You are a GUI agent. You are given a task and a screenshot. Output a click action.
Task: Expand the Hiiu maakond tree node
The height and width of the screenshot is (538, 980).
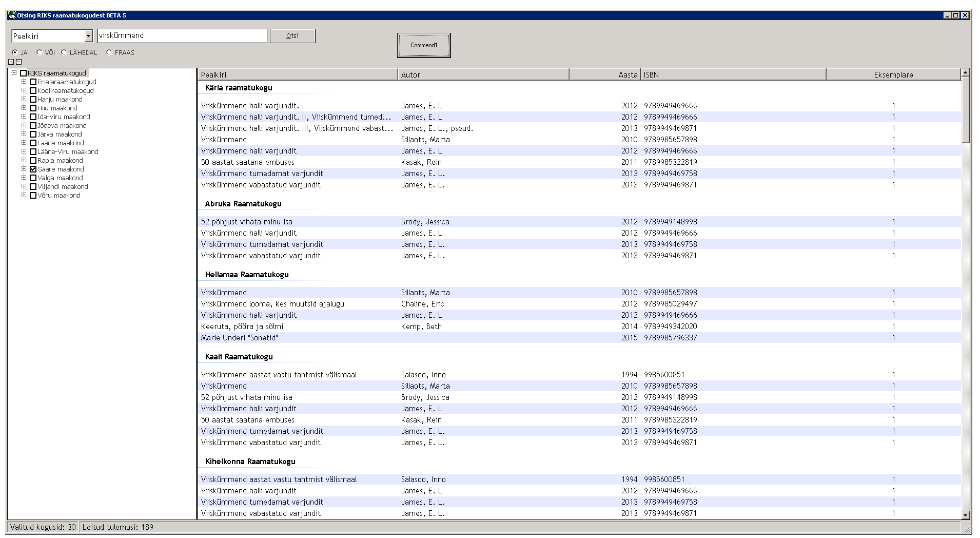click(x=24, y=108)
